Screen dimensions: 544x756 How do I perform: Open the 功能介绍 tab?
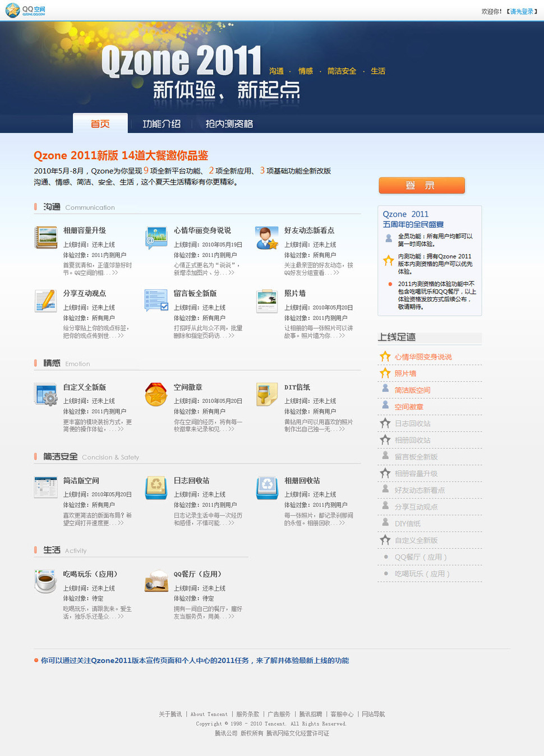(x=161, y=124)
